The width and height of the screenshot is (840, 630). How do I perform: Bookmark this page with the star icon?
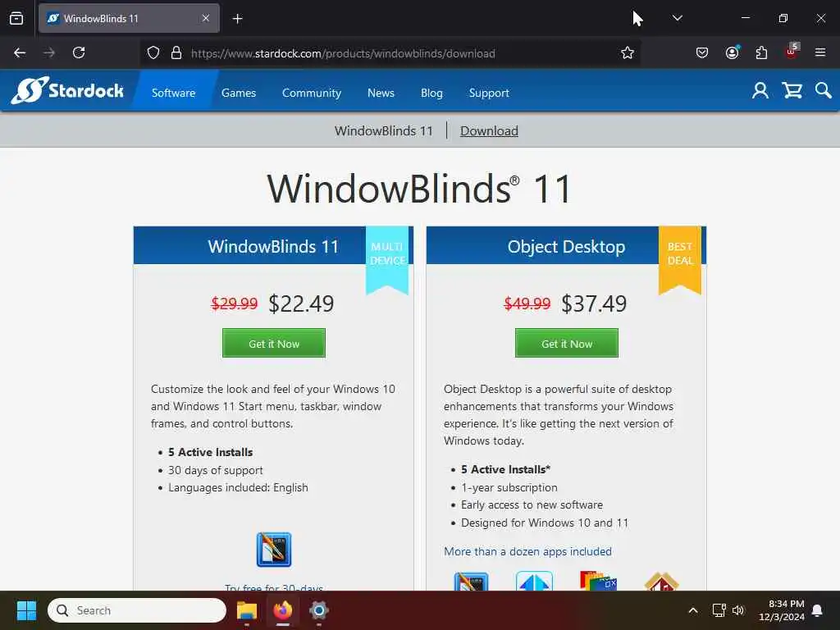tap(628, 52)
